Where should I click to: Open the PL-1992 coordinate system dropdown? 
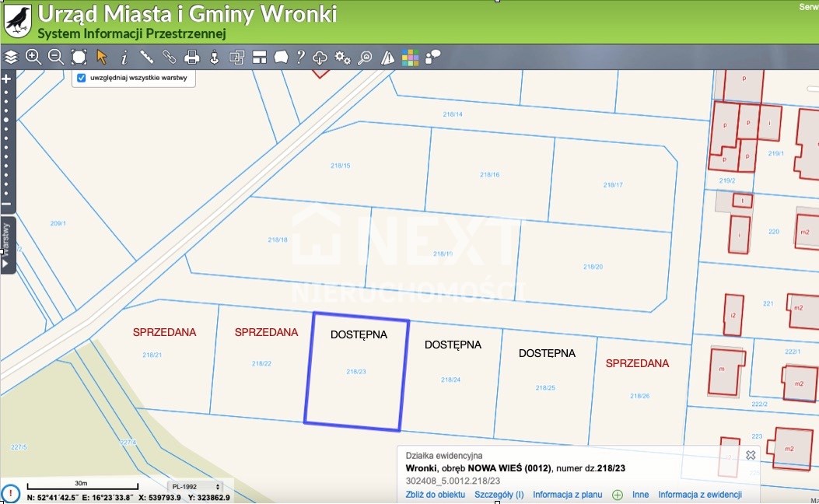[197, 486]
